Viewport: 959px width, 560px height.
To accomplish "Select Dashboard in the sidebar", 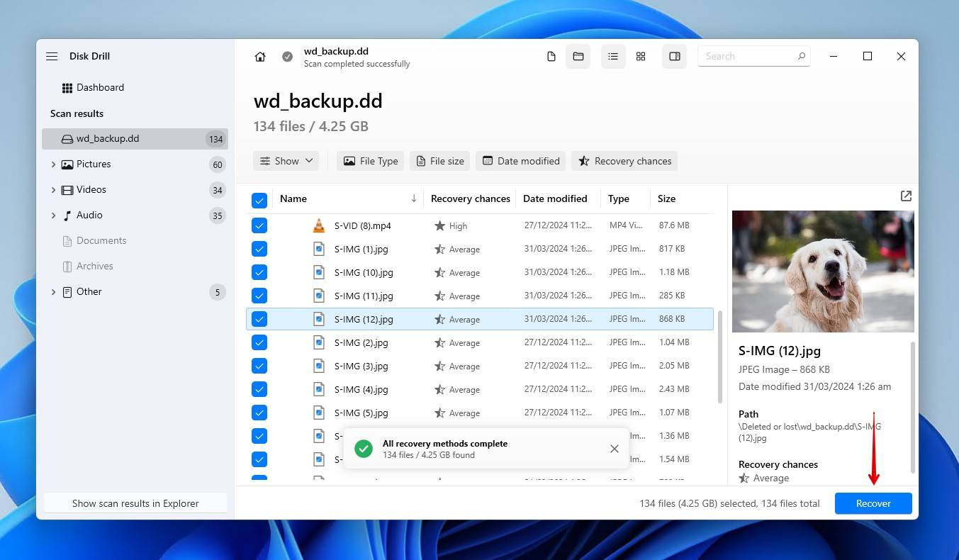I will (x=99, y=87).
